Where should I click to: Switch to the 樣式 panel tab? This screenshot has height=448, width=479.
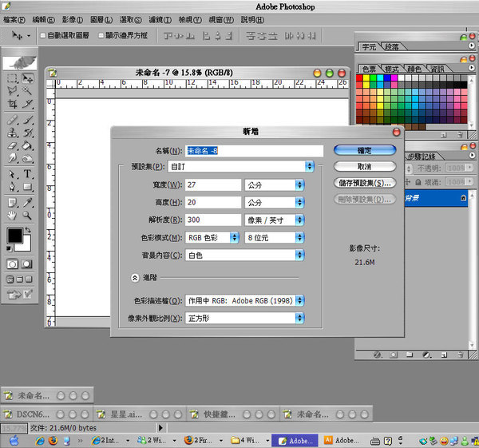pos(391,69)
